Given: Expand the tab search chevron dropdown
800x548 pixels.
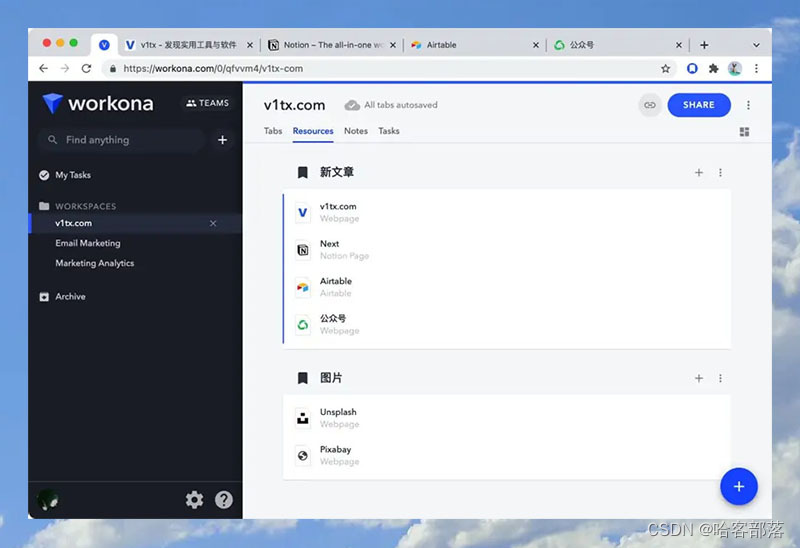Looking at the screenshot, I should coord(756,45).
